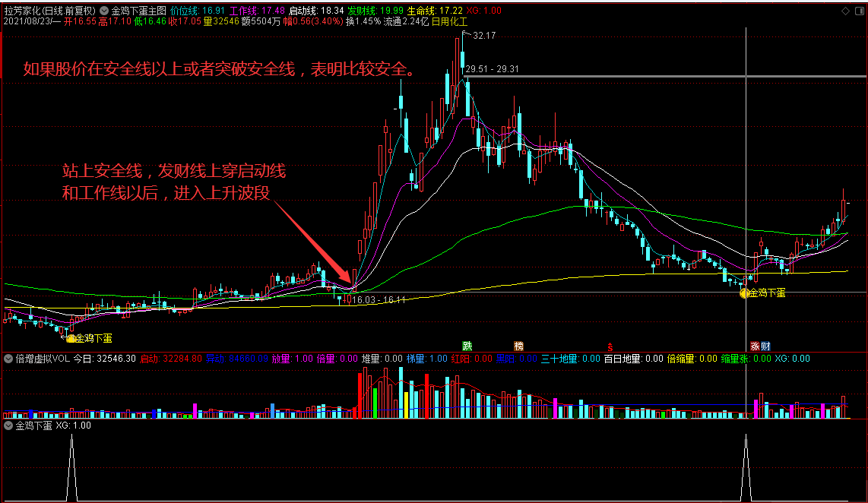Click the yellow 金鸡下蛋 signal icon at the chart's left
This screenshot has height=503, width=868.
click(71, 339)
